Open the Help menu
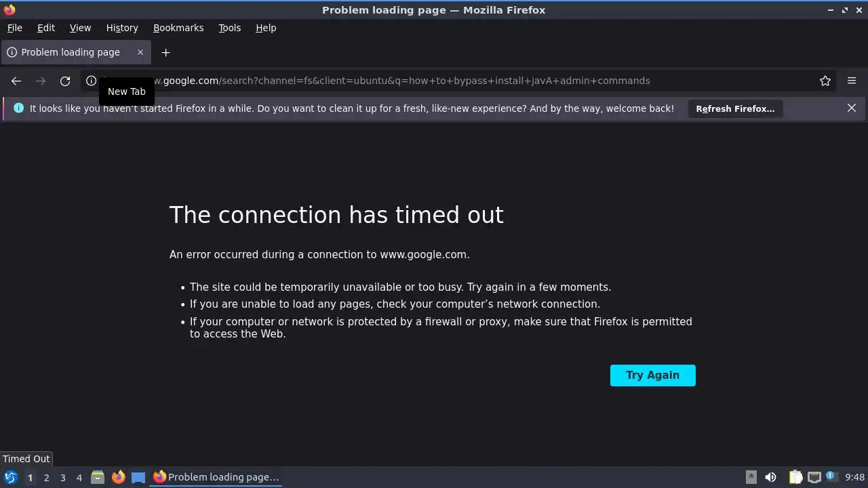 point(266,28)
